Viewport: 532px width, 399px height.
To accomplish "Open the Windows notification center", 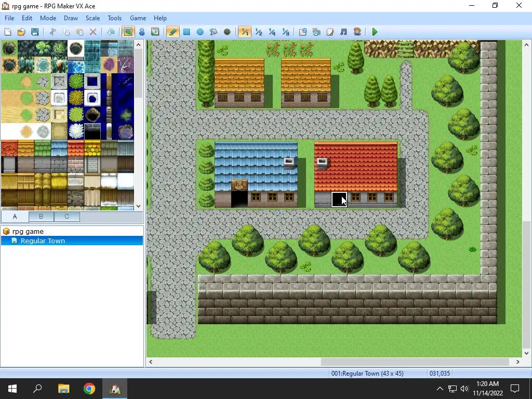I will (x=515, y=389).
